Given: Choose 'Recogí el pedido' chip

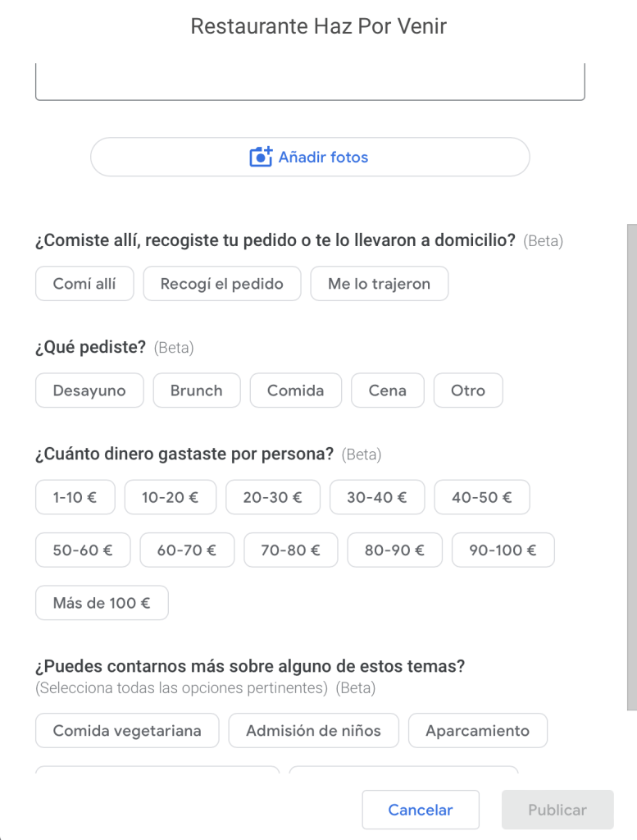Looking at the screenshot, I should click(222, 283).
